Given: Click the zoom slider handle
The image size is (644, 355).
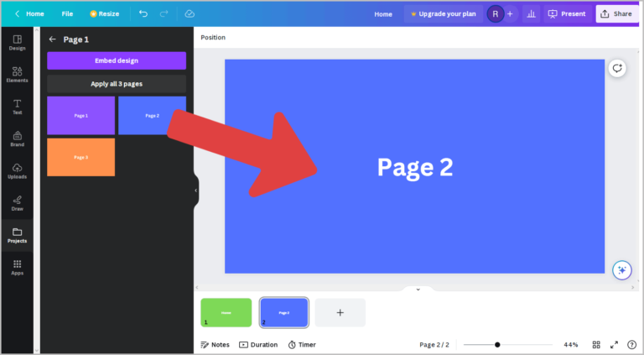Looking at the screenshot, I should click(497, 345).
